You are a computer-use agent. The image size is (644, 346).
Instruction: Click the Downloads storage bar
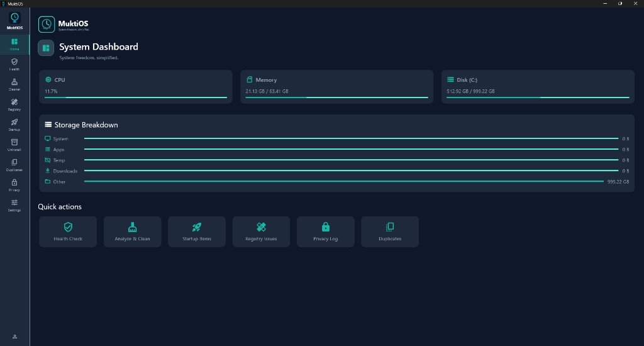351,170
